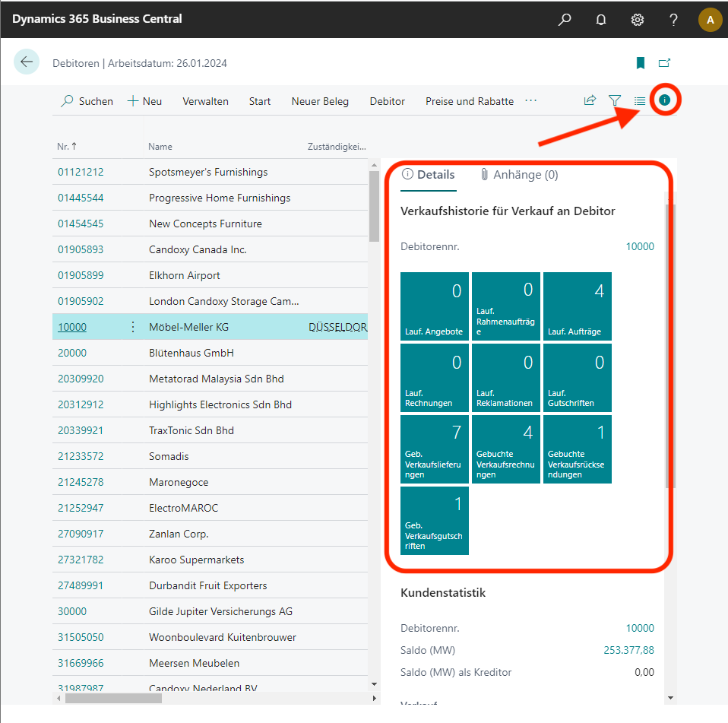Click the customer list vertical scrollbar
Viewport: 728px width, 723px height.
(x=374, y=206)
